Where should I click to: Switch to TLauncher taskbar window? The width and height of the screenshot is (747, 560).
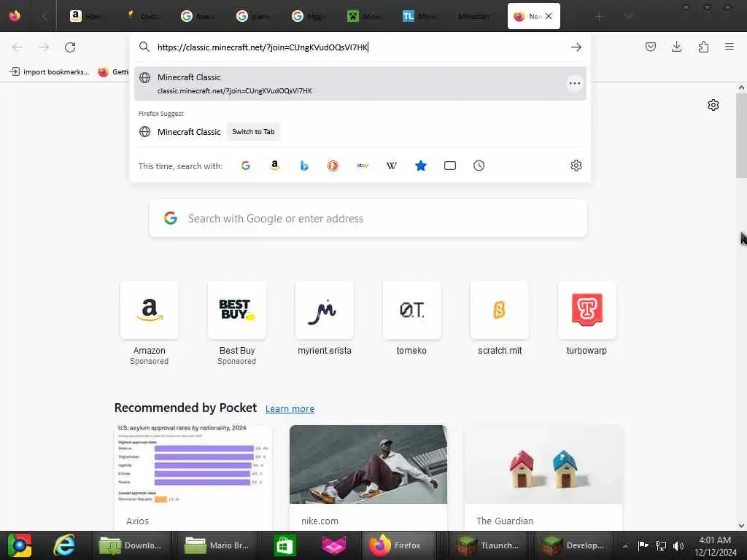point(488,545)
